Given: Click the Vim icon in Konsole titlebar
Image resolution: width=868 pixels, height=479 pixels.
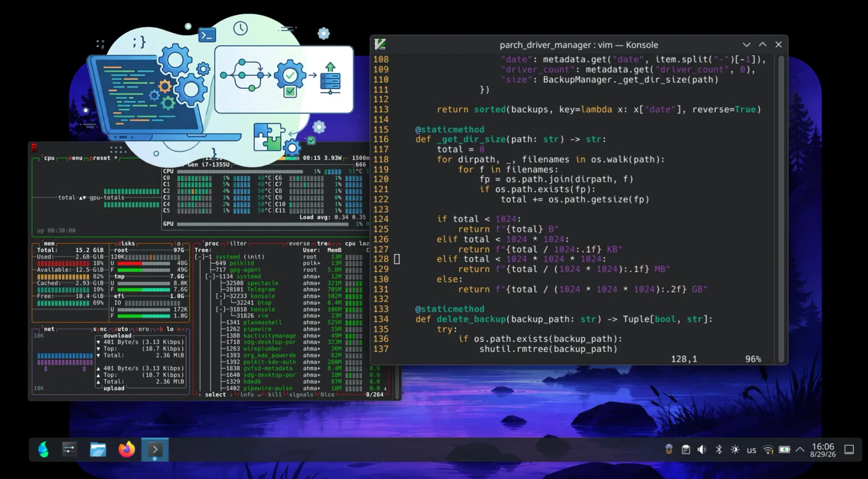Looking at the screenshot, I should coord(380,44).
